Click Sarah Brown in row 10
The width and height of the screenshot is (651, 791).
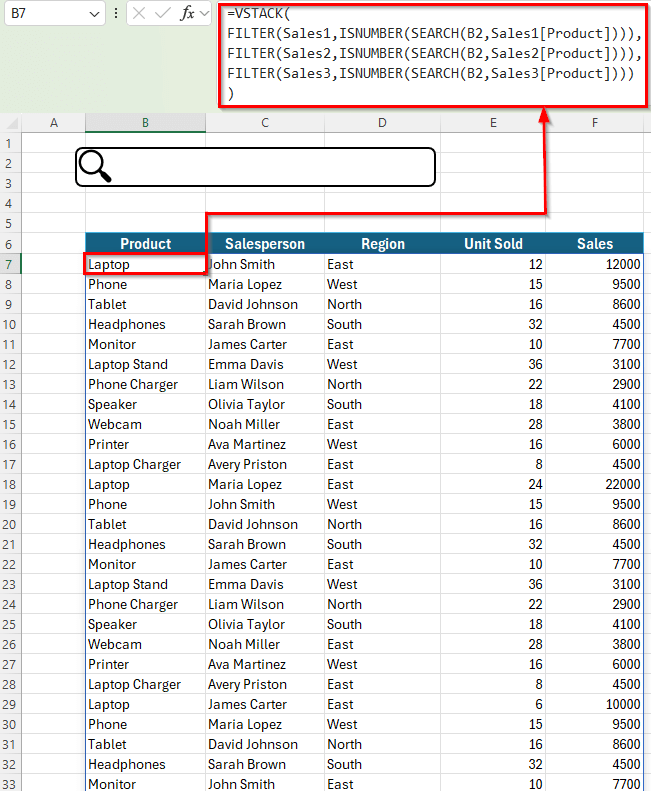265,324
